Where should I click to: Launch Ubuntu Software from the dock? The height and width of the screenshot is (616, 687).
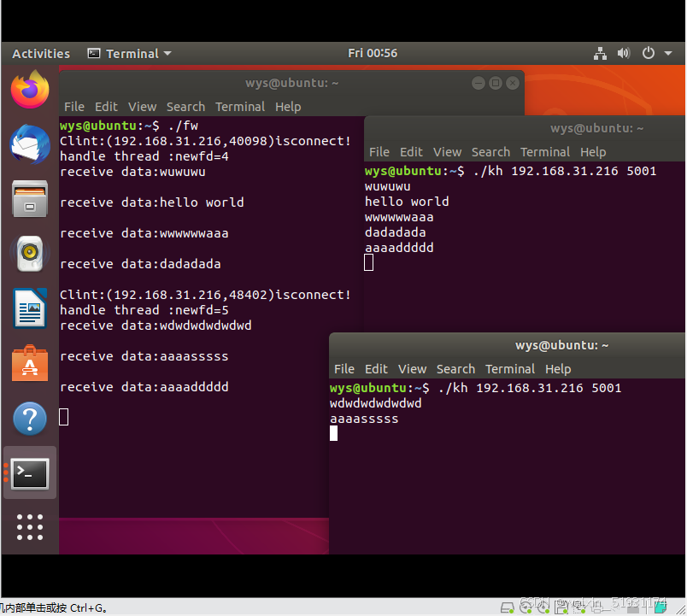(x=30, y=364)
